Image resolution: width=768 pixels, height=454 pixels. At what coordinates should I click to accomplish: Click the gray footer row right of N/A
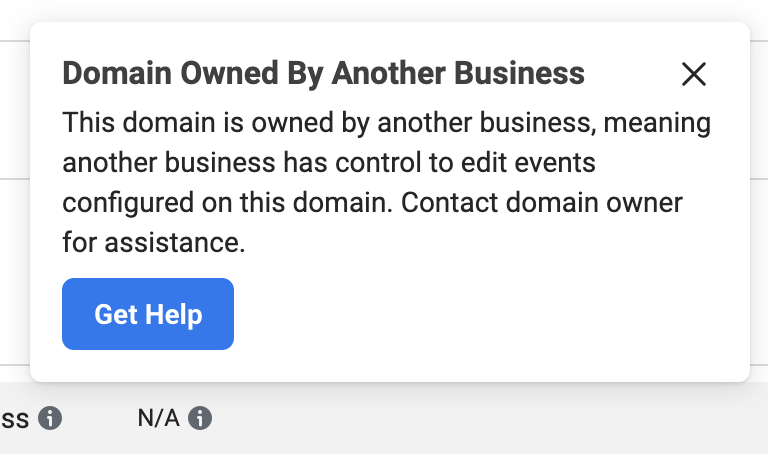(490, 418)
